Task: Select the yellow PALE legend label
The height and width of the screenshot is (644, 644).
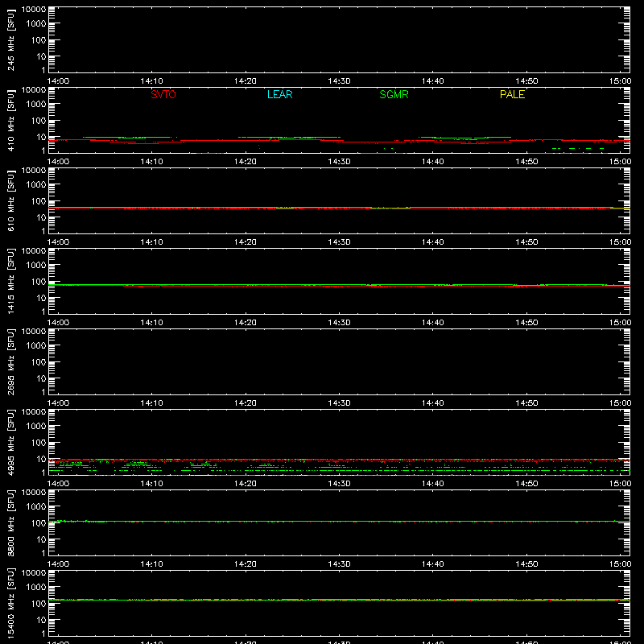Action: [x=512, y=94]
